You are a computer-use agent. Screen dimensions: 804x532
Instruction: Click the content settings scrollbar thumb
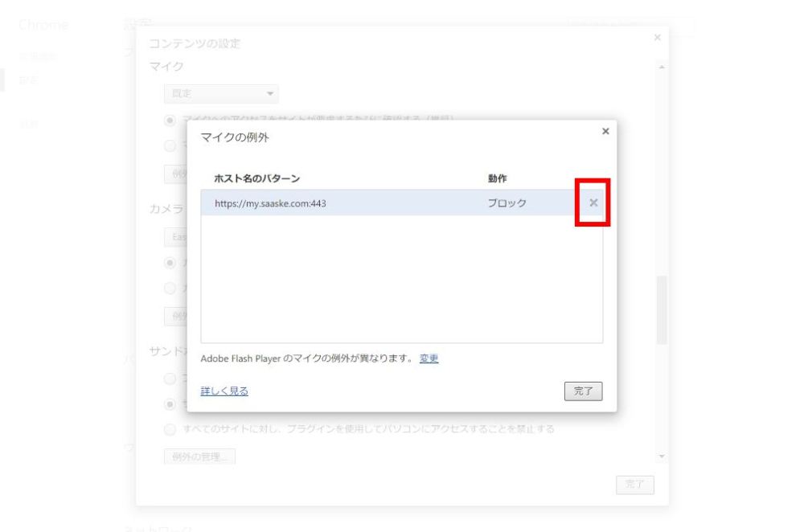coord(662,310)
